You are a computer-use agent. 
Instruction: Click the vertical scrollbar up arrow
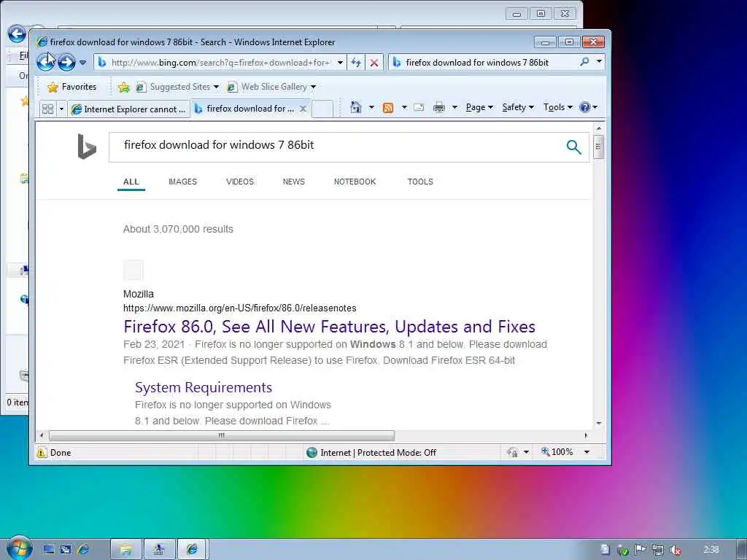tap(599, 128)
